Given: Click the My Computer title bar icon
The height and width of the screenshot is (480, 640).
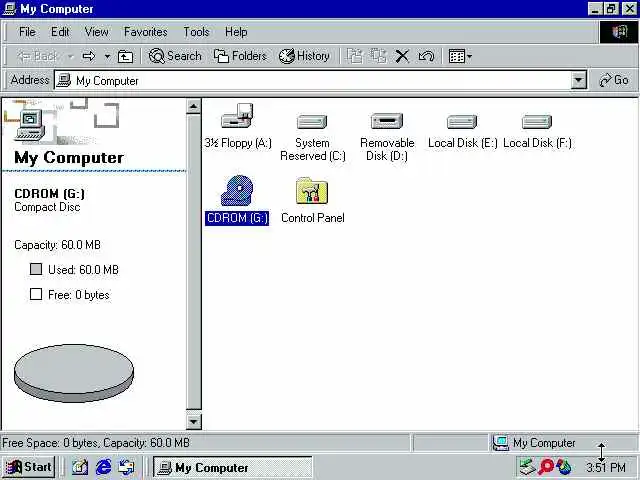Looking at the screenshot, I should pos(9,9).
